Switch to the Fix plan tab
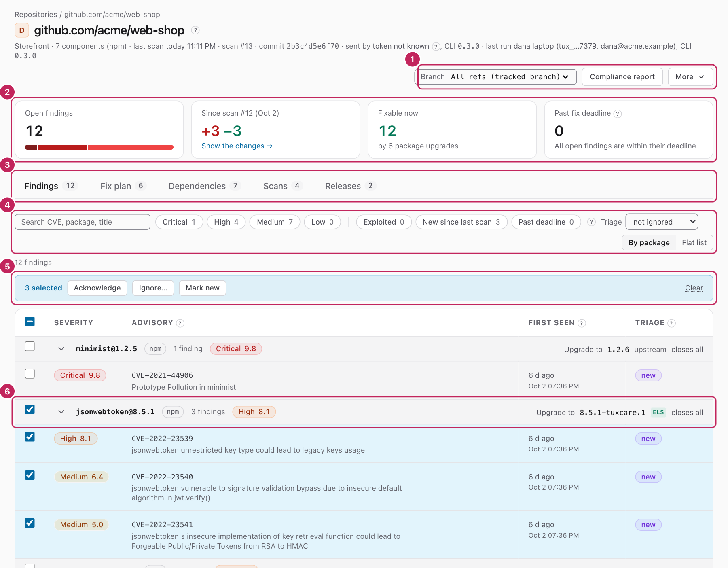 [123, 186]
